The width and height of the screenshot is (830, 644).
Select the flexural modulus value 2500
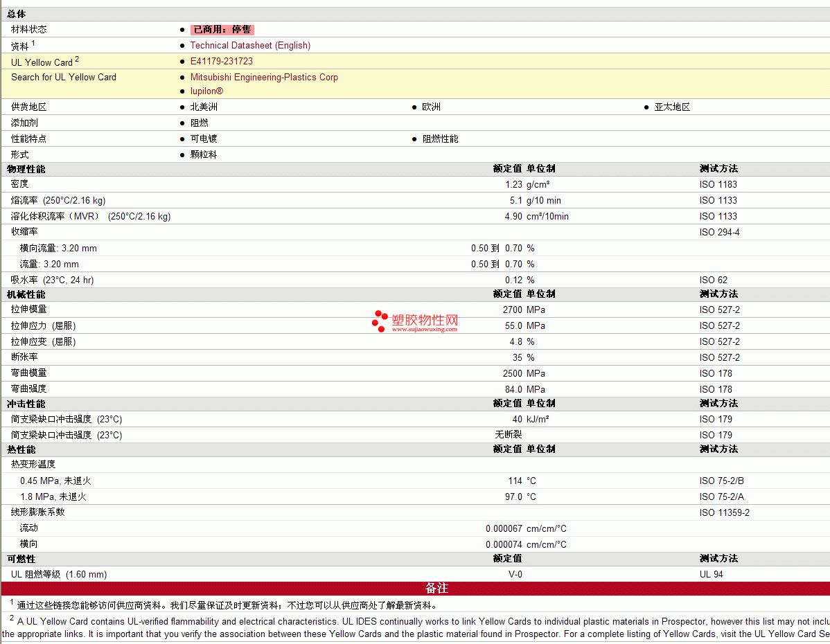click(x=513, y=374)
